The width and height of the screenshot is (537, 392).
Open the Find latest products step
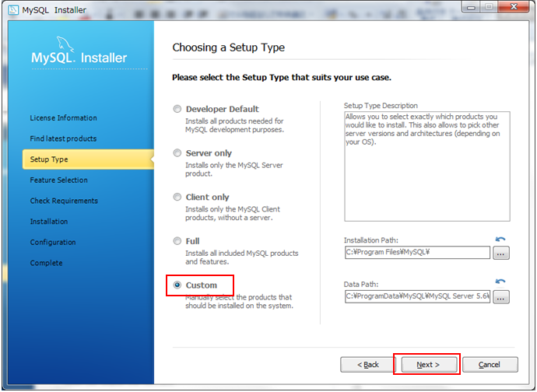pos(63,138)
